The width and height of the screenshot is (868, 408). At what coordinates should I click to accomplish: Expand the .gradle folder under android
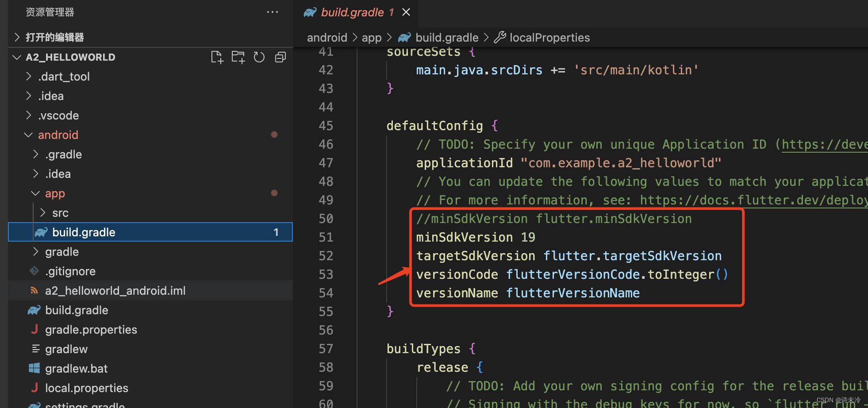click(x=150, y=154)
